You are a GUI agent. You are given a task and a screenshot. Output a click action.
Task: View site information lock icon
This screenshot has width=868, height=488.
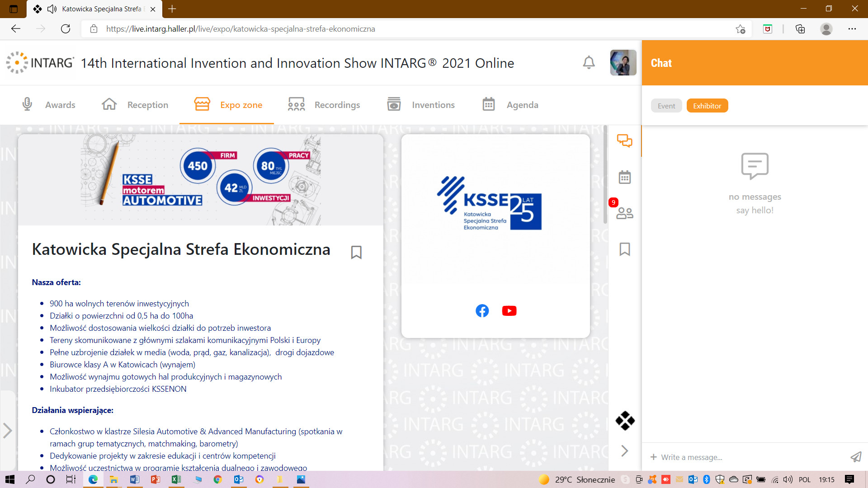coord(94,29)
